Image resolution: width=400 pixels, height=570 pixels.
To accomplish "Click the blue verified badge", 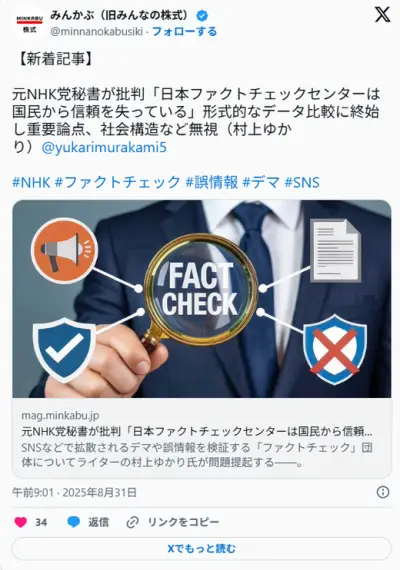I will (202, 16).
